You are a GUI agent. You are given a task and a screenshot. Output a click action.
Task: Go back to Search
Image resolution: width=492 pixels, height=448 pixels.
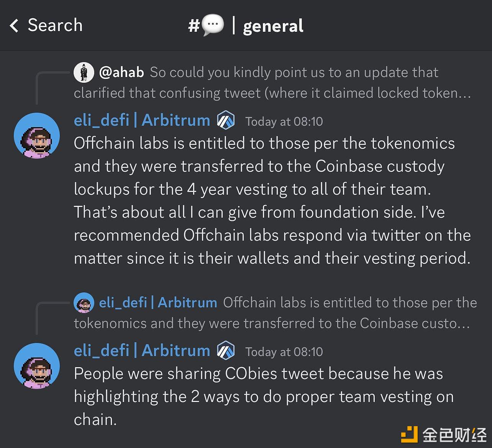coord(55,25)
